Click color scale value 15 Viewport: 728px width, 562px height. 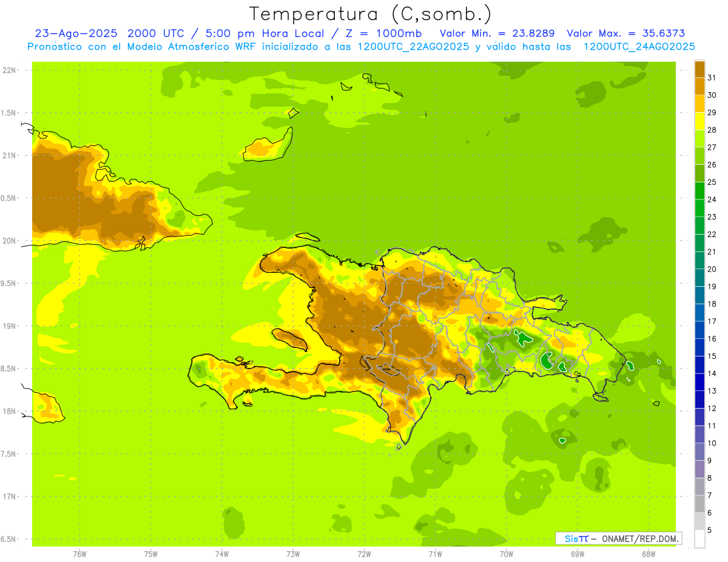[712, 356]
